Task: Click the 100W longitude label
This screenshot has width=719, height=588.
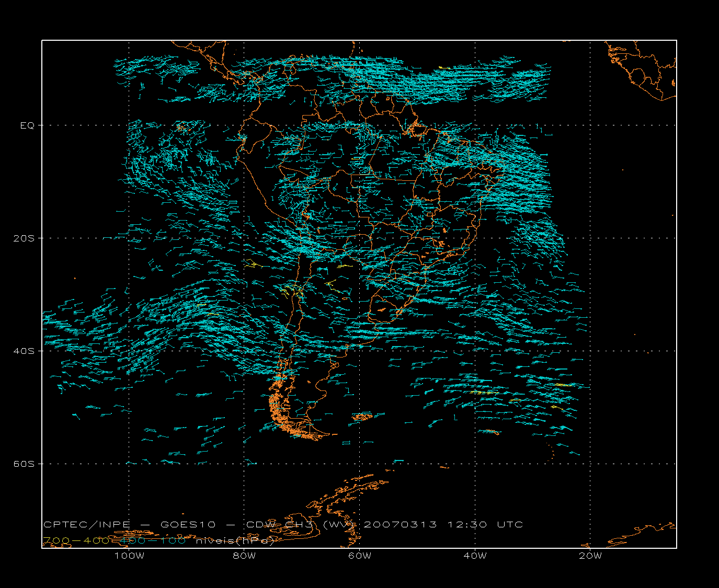Action: point(129,556)
